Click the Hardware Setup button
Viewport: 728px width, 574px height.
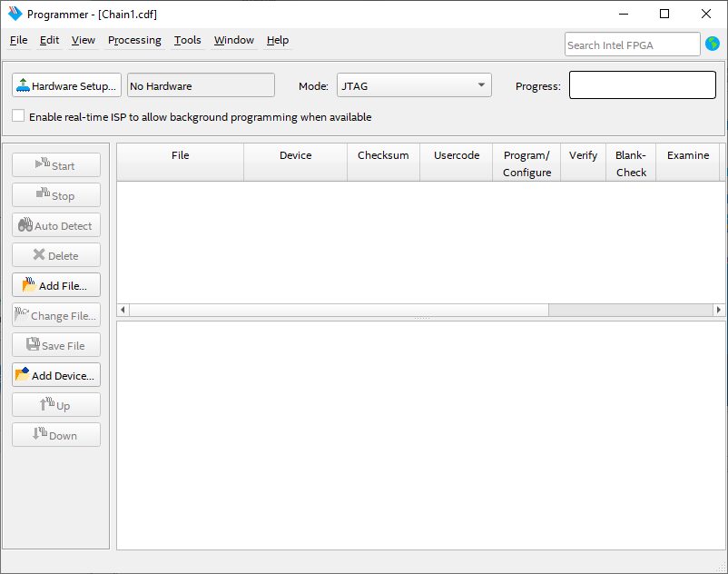tap(66, 85)
